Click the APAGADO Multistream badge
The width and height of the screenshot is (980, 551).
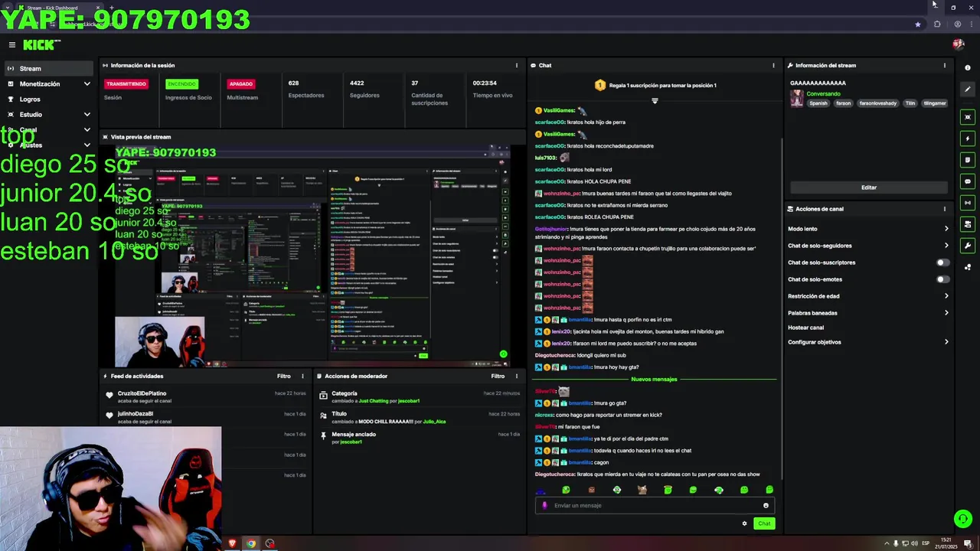240,83
